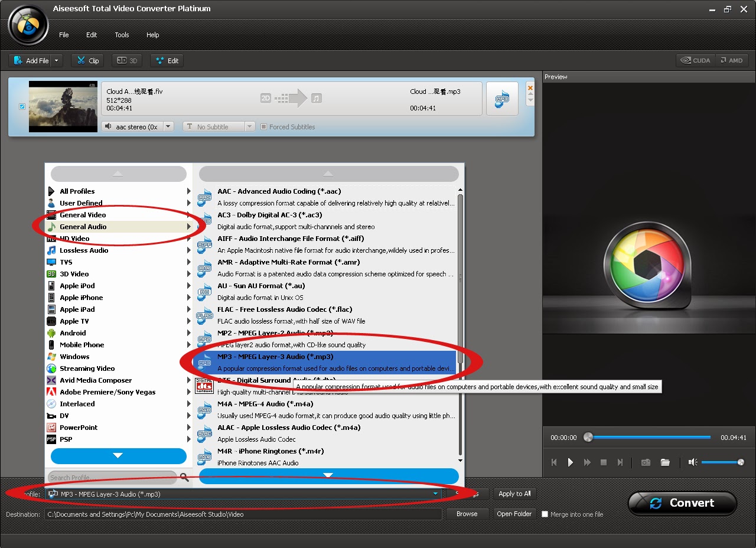Click the General Video film icon
Image resolution: width=756 pixels, height=548 pixels.
pyautogui.click(x=51, y=215)
